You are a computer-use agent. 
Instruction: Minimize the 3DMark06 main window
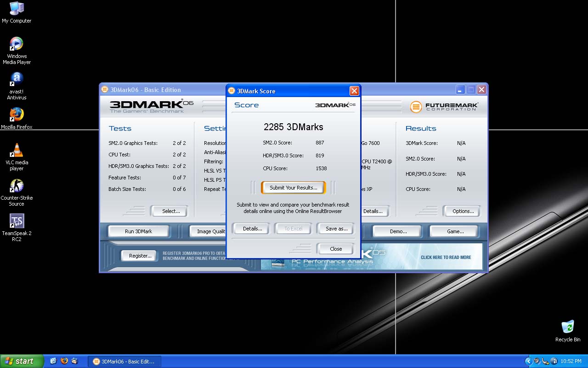(460, 89)
